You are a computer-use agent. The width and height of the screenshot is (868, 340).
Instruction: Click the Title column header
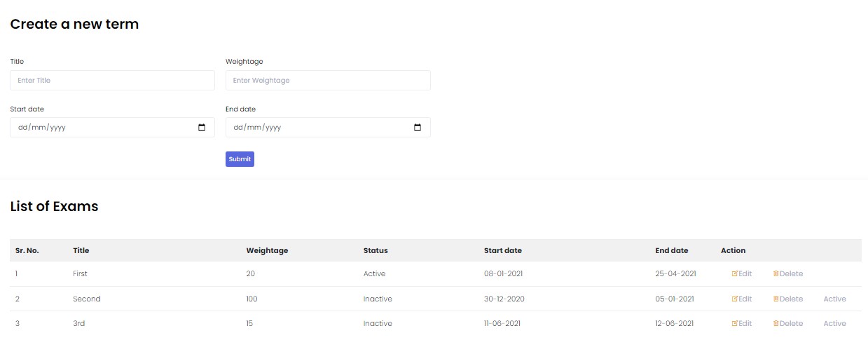point(81,251)
